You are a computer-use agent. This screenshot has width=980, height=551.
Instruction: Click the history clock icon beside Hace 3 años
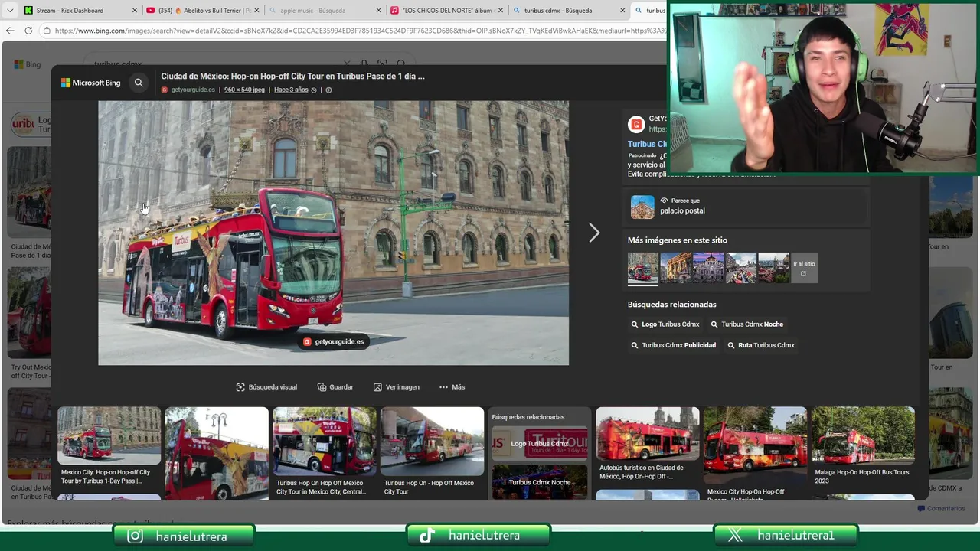click(314, 90)
